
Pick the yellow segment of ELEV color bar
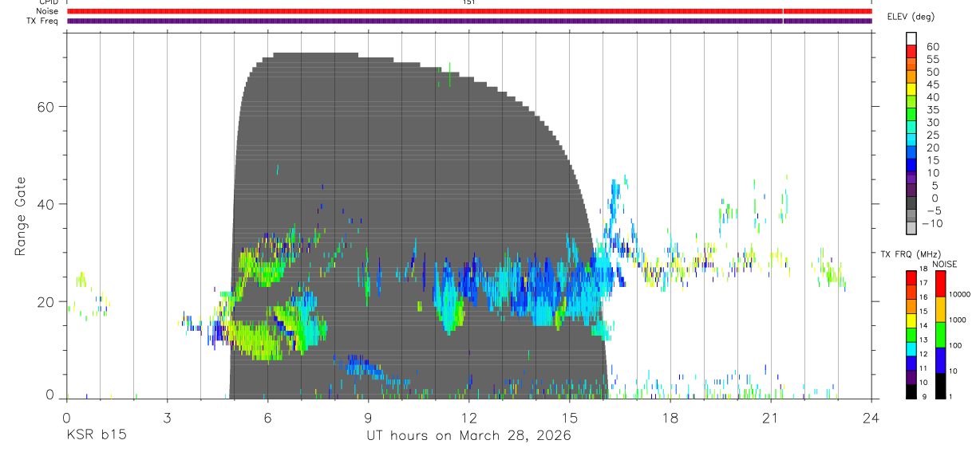911,89
